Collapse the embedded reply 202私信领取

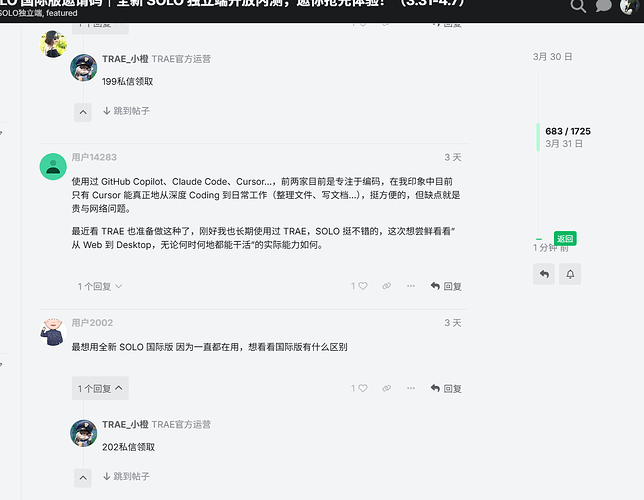83,478
